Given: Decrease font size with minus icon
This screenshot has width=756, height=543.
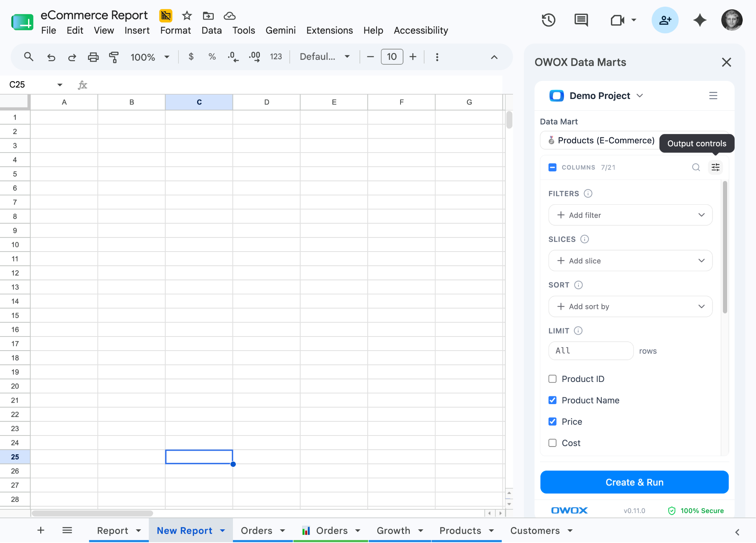Looking at the screenshot, I should coord(371,57).
